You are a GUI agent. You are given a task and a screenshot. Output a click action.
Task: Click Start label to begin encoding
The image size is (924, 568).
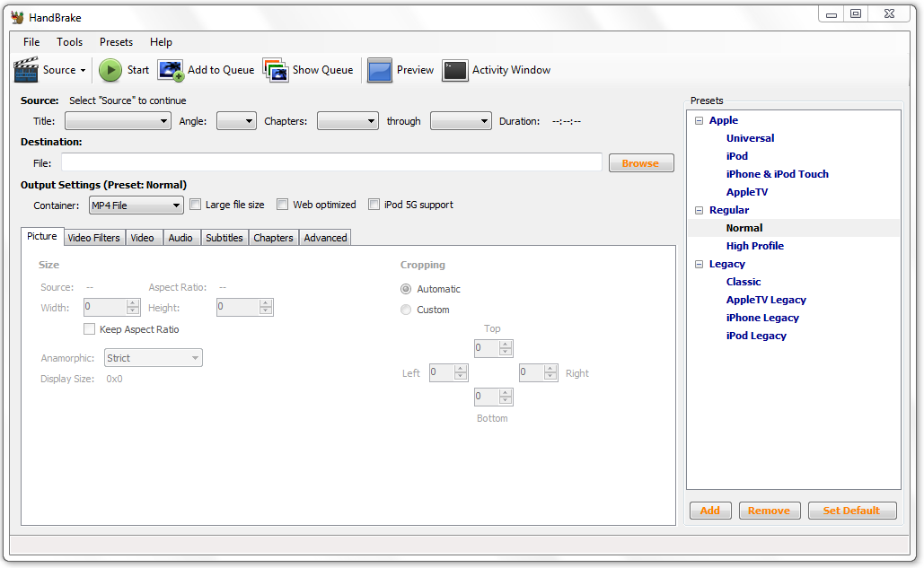click(x=138, y=70)
